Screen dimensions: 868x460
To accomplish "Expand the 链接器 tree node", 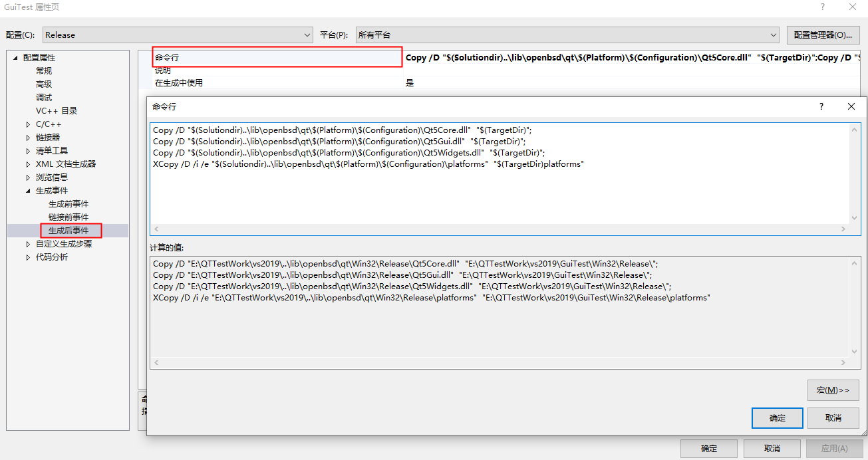I will 28,138.
